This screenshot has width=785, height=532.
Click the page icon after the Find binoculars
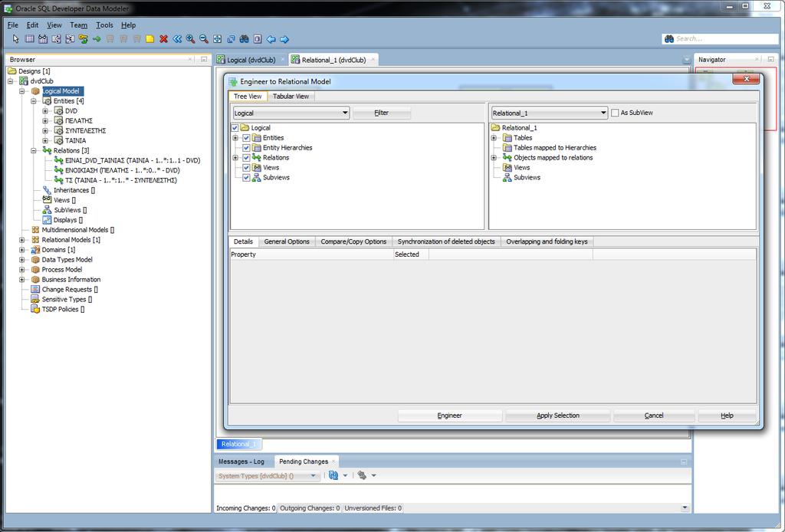[x=258, y=39]
